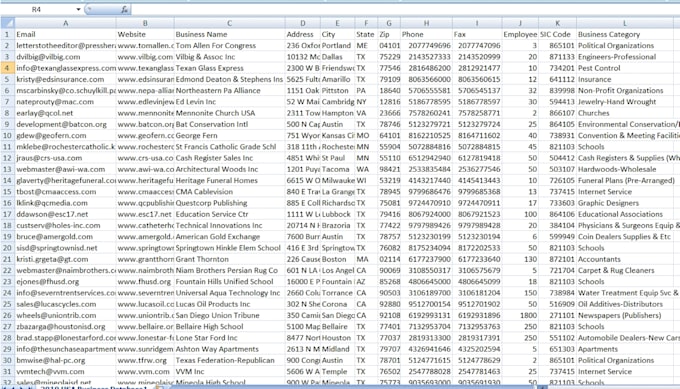This screenshot has height=389, width=680.
Task: Click cell www.vilbig.com
Action: click(145, 57)
